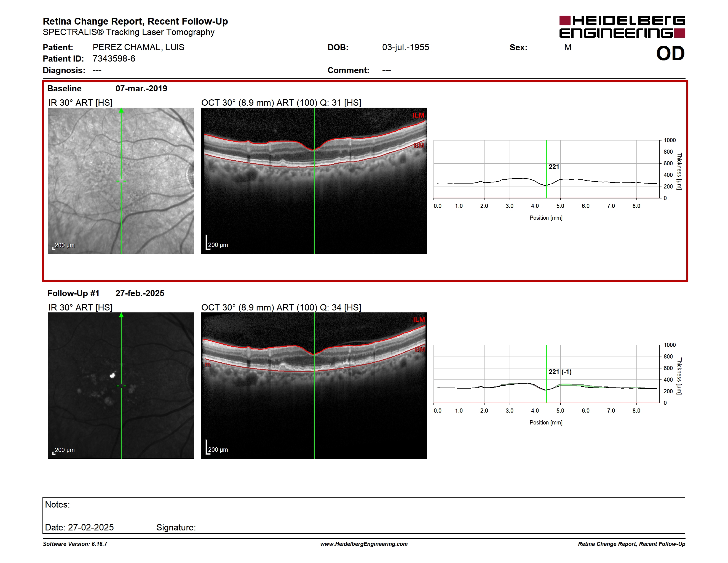
Task: Click the red ILM label on follow-up OCT
Action: (x=419, y=320)
